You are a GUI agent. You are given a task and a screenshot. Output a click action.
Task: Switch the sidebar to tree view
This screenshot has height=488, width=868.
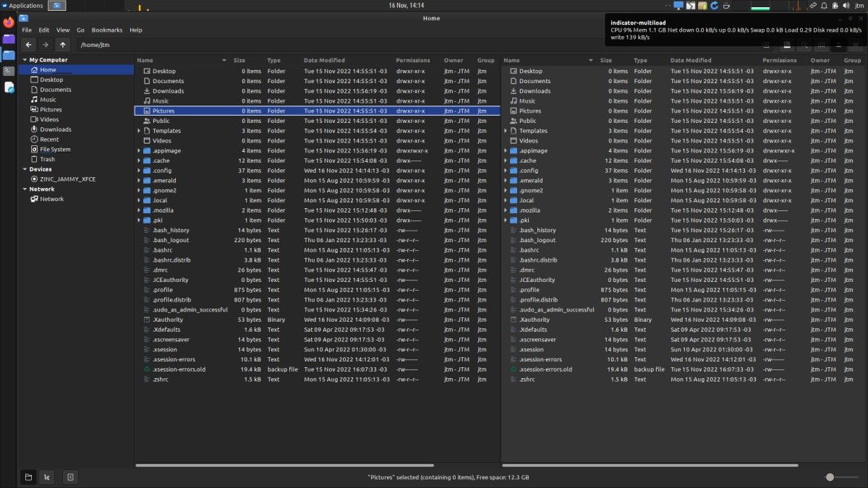point(47,477)
